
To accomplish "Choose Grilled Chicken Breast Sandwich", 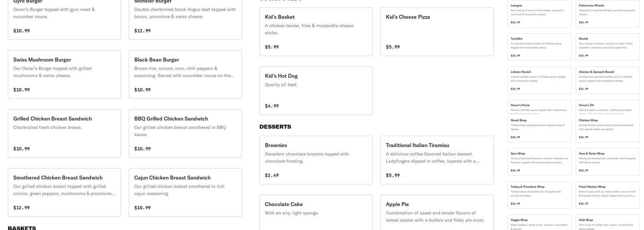I will tap(64, 133).
